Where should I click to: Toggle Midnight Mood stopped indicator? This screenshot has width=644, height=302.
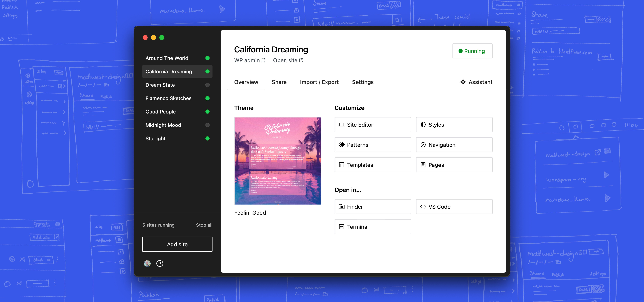coord(207,125)
